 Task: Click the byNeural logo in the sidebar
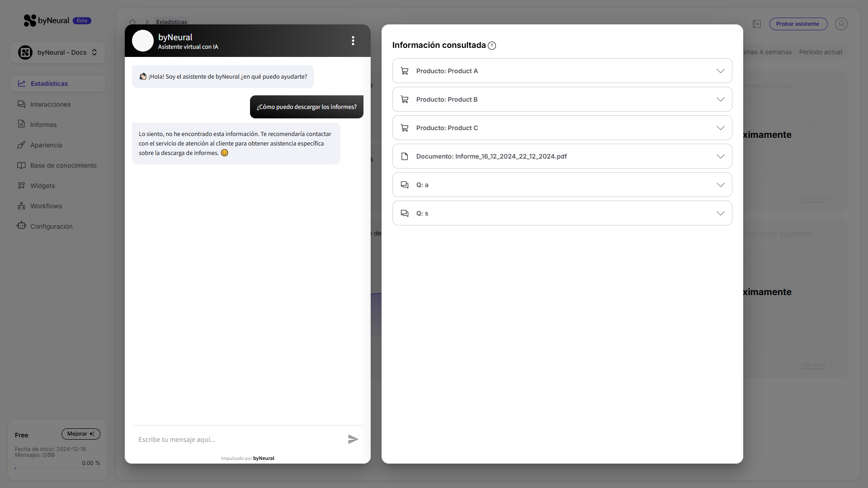[x=47, y=20]
